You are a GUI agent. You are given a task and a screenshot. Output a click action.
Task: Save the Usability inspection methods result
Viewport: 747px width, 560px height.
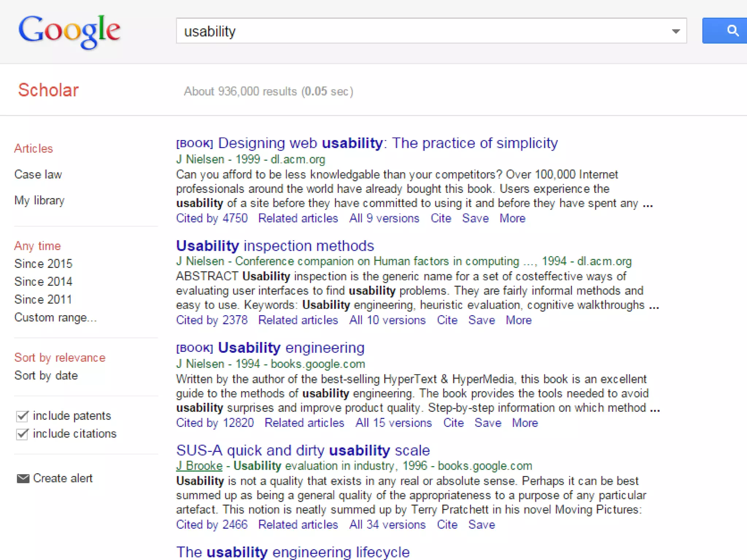coord(481,320)
